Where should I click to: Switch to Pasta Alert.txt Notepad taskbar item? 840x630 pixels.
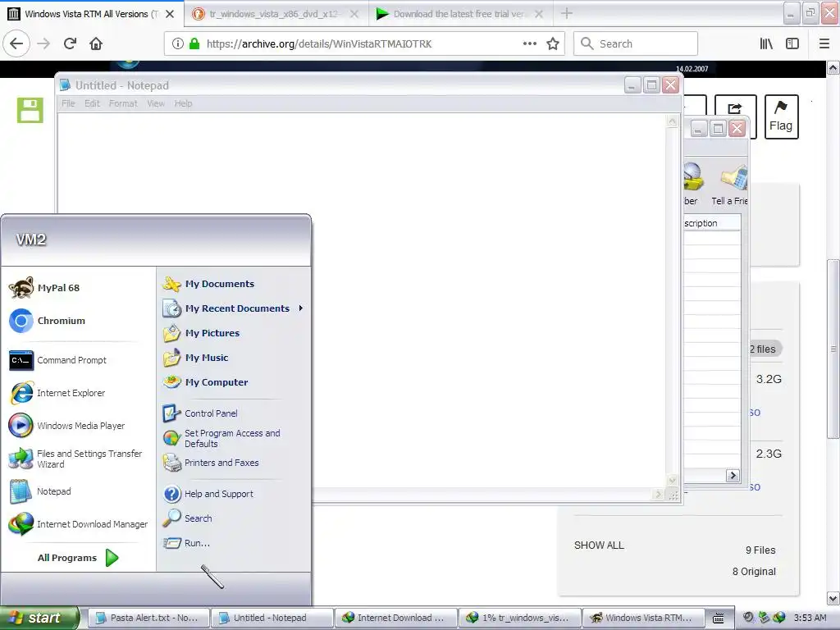coord(148,618)
